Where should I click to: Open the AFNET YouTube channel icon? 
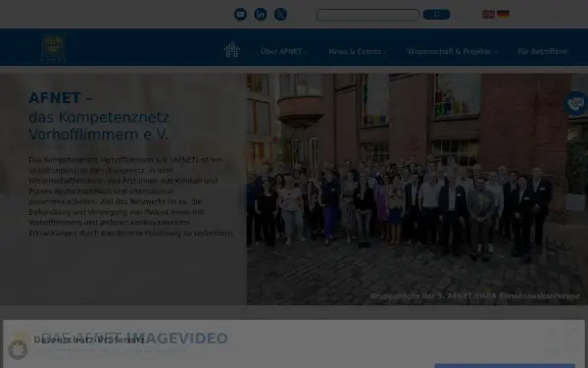coord(240,15)
